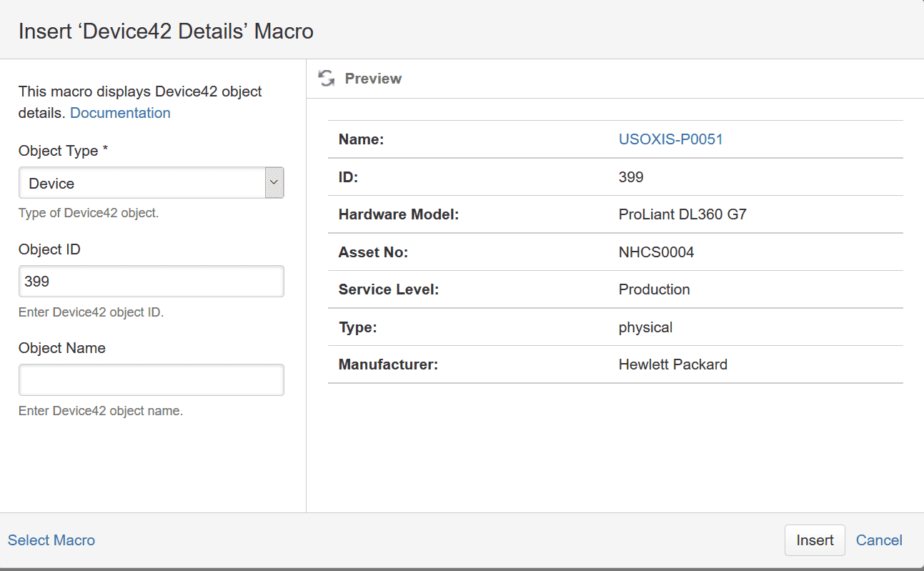Click the dialog title Insert Device42 Details Macro
Image resolution: width=924 pixels, height=571 pixels.
click(x=166, y=31)
